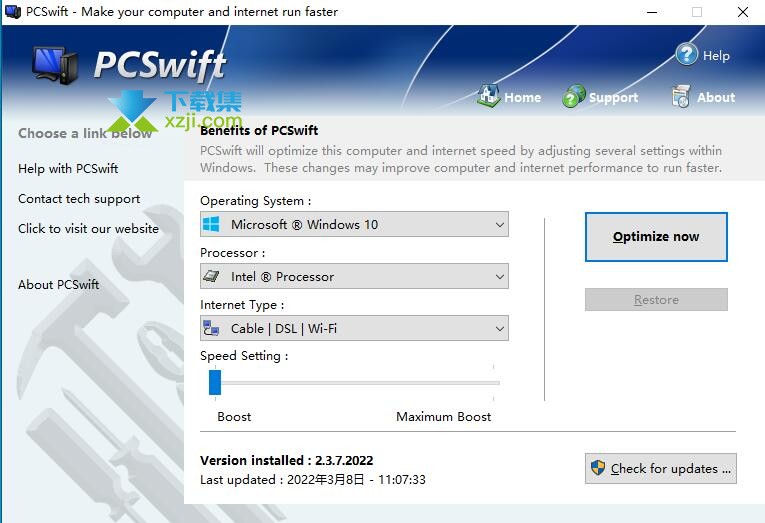Click the visit our website link
The width and height of the screenshot is (765, 523).
(88, 229)
